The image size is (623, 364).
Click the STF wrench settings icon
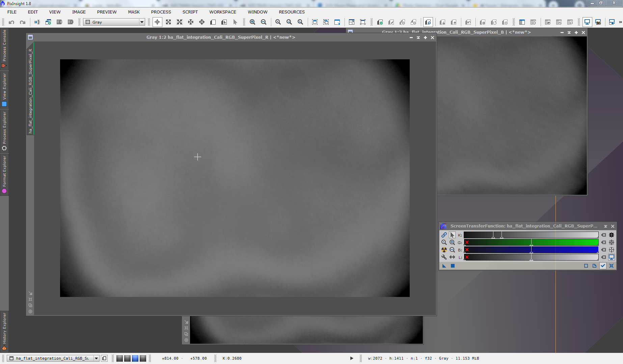click(444, 257)
